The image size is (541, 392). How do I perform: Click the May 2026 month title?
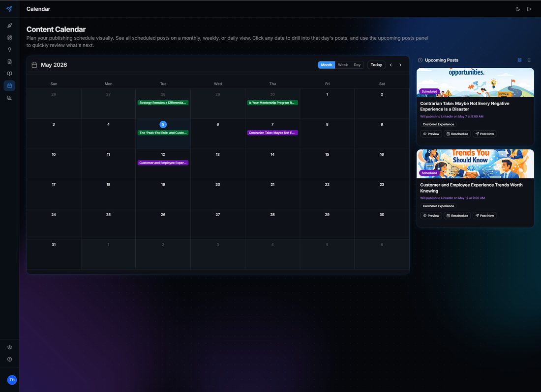point(54,65)
